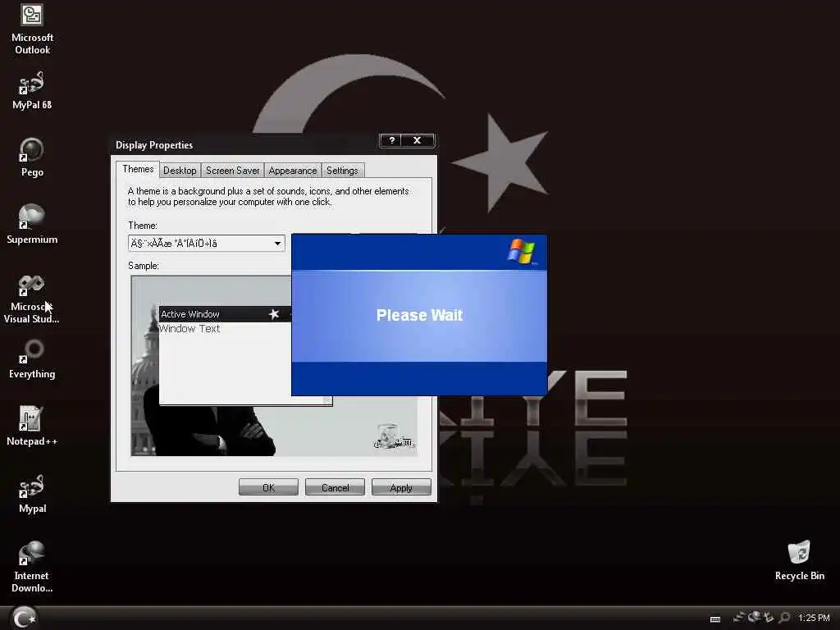The width and height of the screenshot is (840, 630).
Task: Open the Notepad++ desktop shortcut
Action: (x=32, y=427)
